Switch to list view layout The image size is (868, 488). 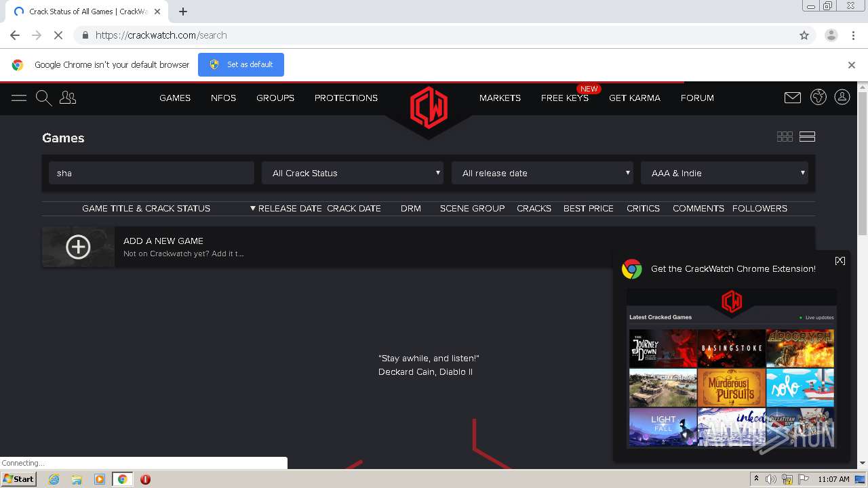click(807, 136)
